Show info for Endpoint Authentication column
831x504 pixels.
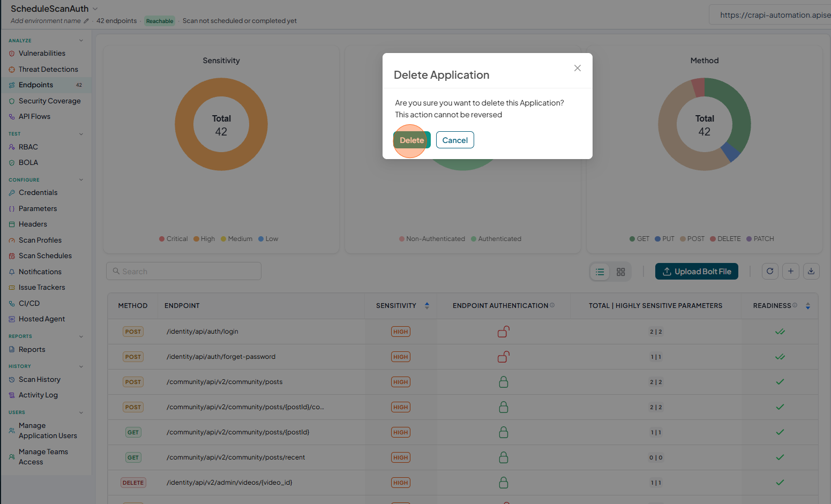coord(552,305)
